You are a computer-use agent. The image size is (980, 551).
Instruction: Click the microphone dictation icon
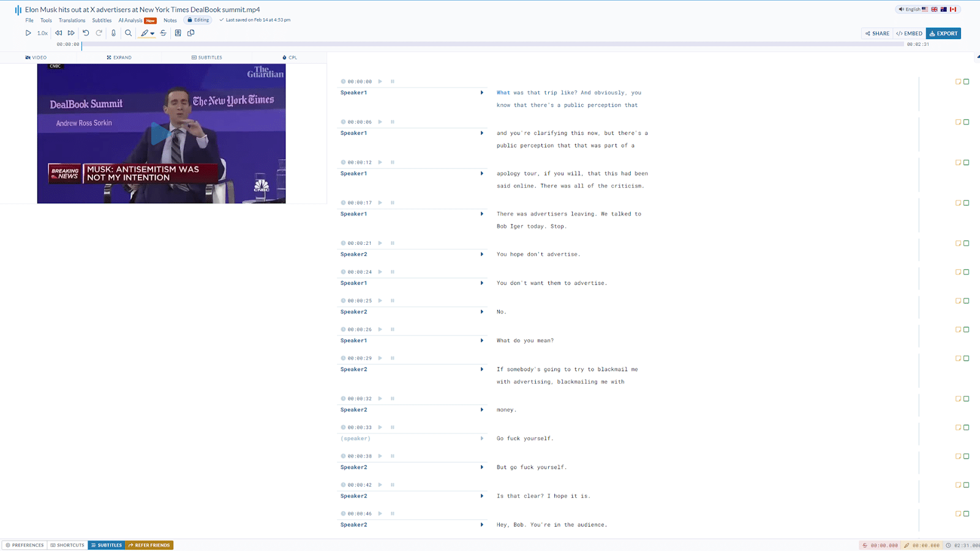tap(113, 33)
